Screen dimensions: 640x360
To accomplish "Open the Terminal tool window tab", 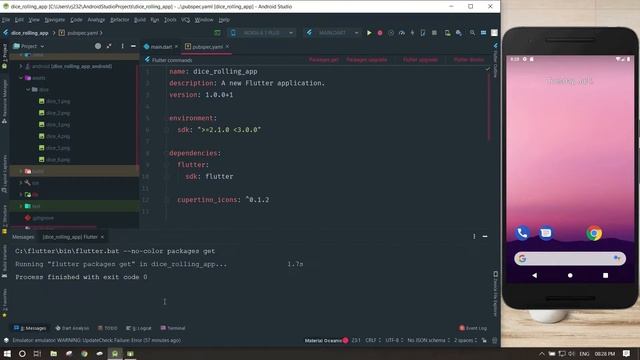I will coord(173,328).
